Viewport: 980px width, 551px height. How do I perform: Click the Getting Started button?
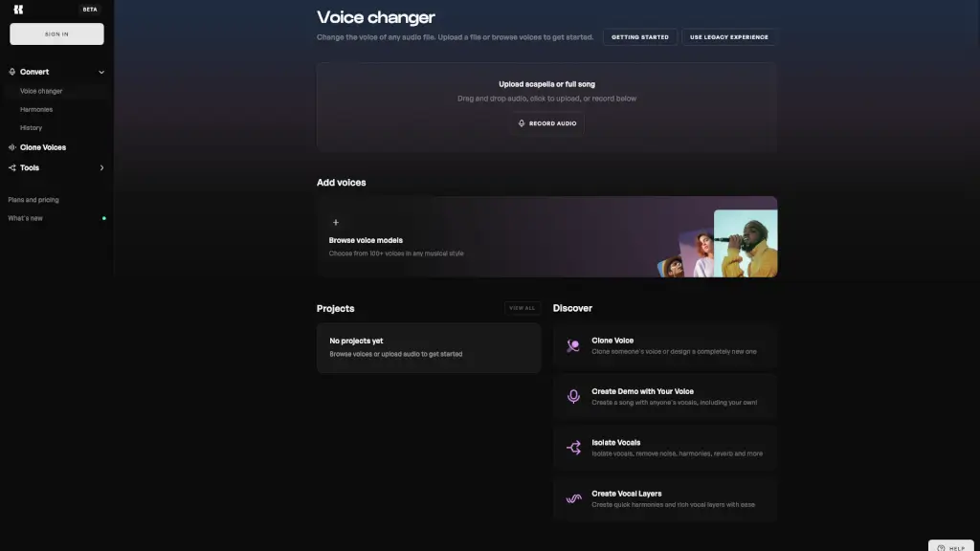(x=640, y=37)
